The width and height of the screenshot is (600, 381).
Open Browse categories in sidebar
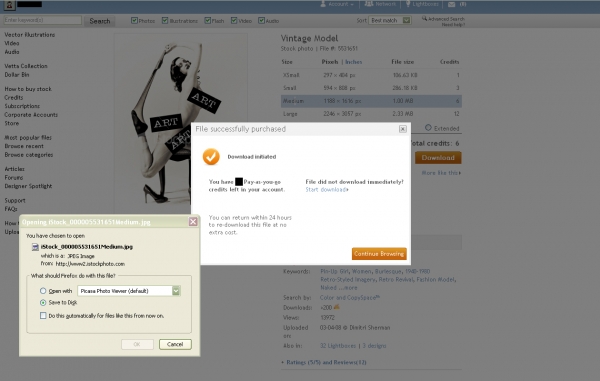pos(29,155)
